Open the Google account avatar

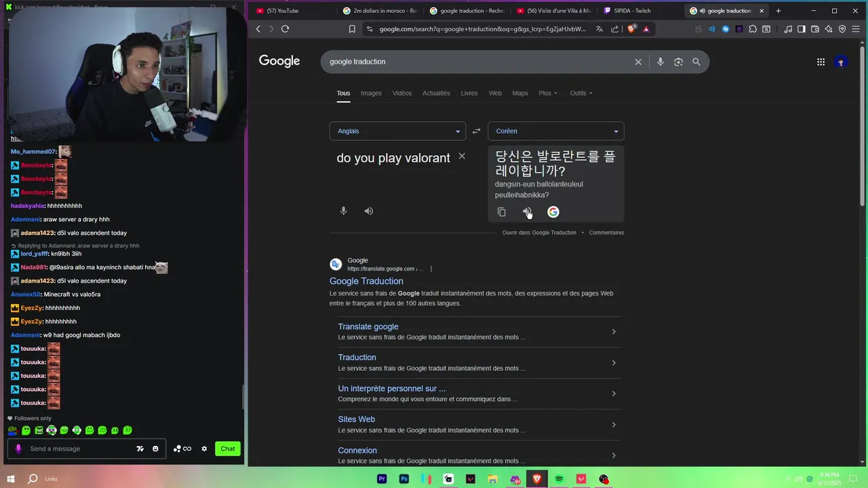[841, 62]
